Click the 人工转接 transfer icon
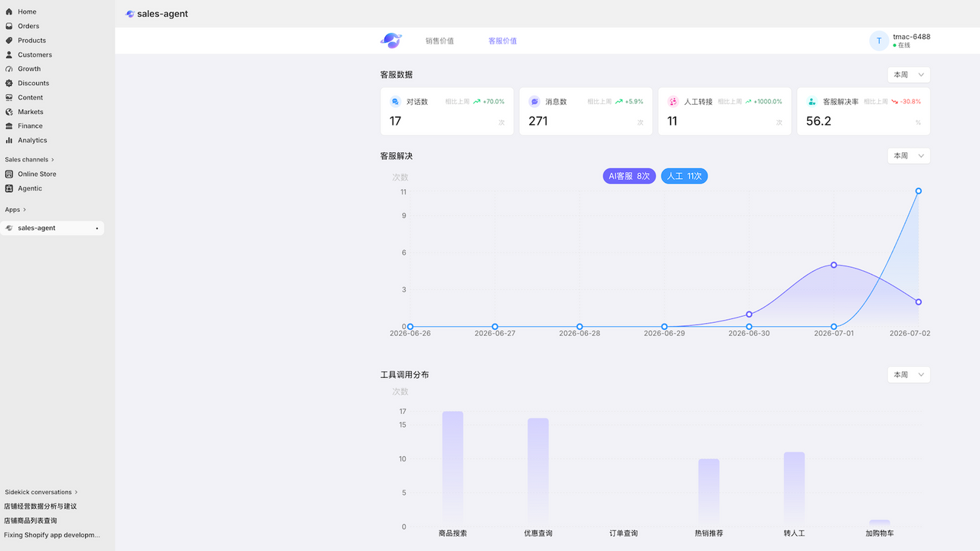The height and width of the screenshot is (551, 980). 673,101
